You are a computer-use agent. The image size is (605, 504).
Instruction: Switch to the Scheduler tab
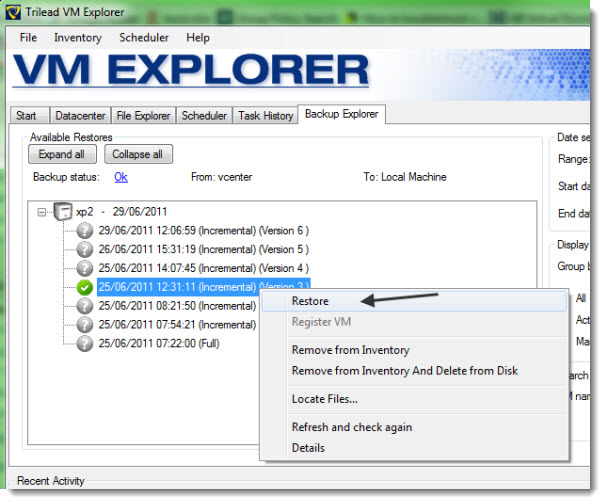tap(204, 115)
